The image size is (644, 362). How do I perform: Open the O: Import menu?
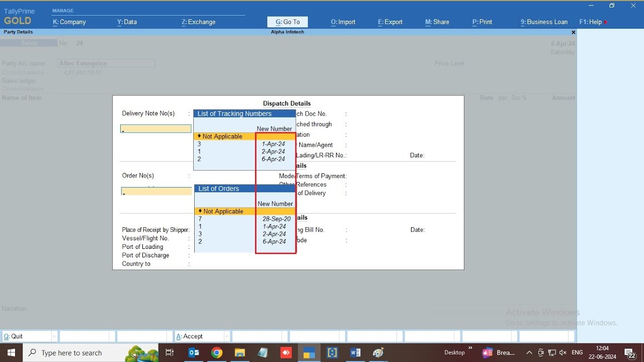click(343, 22)
